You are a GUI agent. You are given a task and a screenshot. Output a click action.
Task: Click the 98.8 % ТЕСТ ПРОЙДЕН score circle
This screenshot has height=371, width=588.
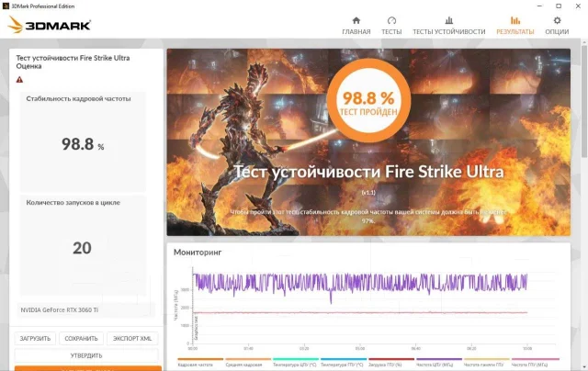(368, 100)
